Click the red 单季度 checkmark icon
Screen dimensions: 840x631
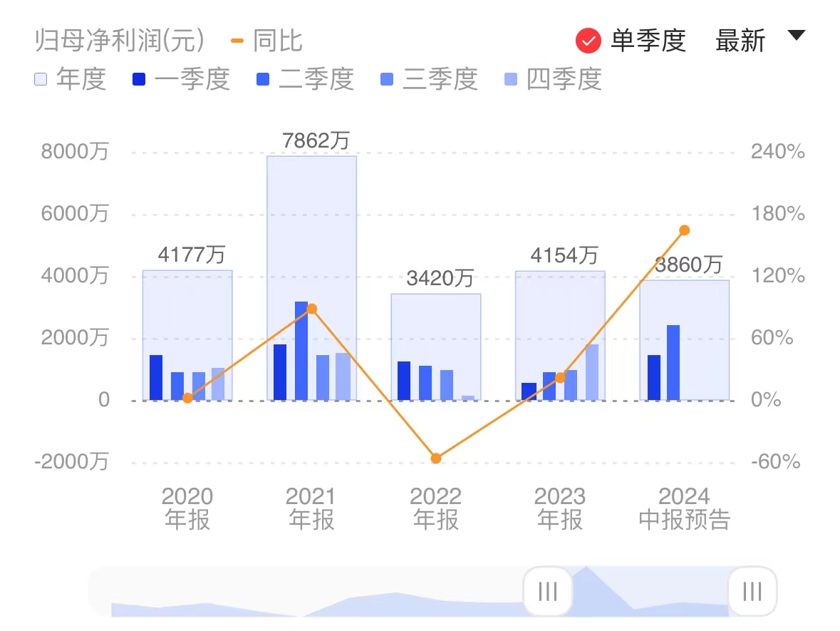click(587, 41)
